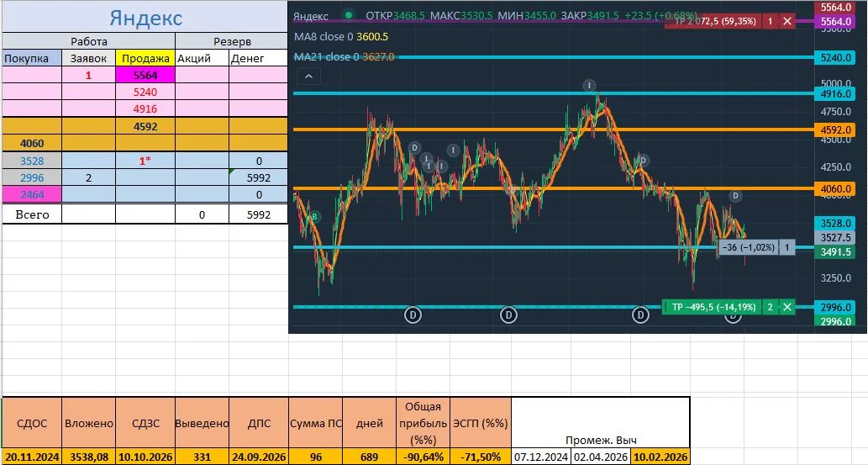868x465 pixels.
Task: Click the B buy marker near chart's left edge
Action: (x=314, y=217)
